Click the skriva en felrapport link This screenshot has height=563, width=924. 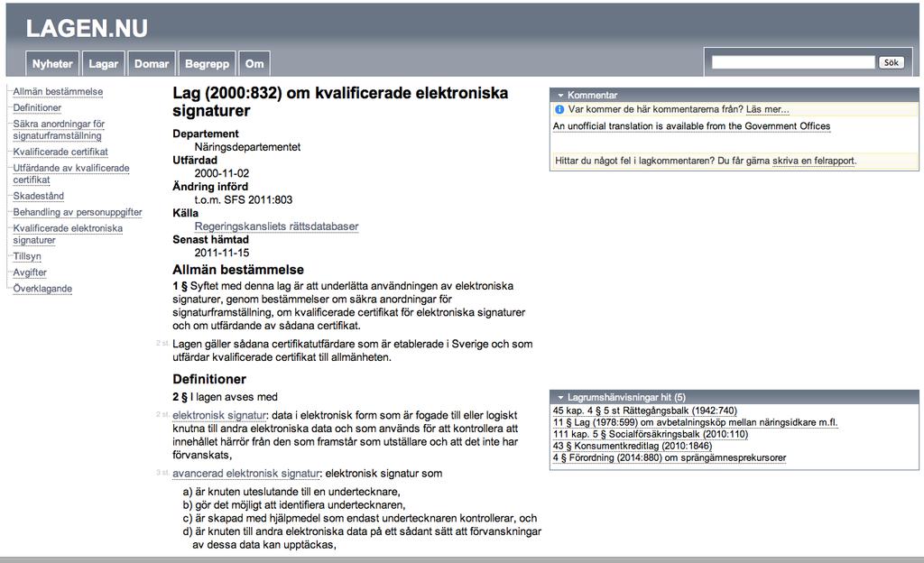pyautogui.click(x=813, y=161)
